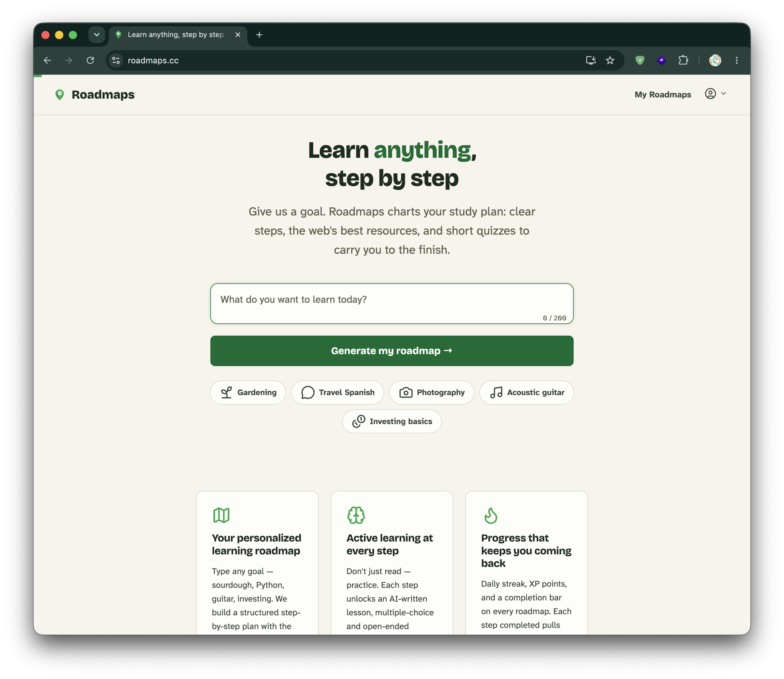The width and height of the screenshot is (784, 679).
Task: Click the 'Learn anything, step by step' headline
Action: [392, 164]
